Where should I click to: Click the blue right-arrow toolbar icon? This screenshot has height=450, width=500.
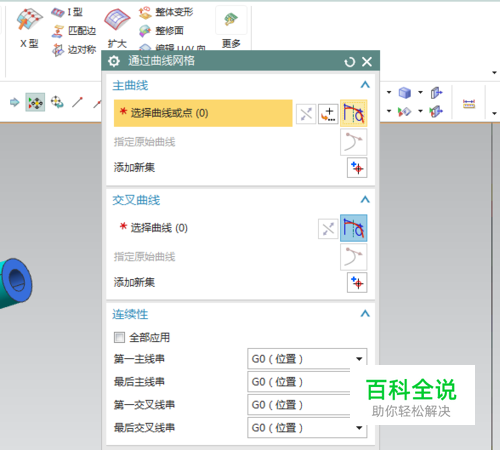pos(14,102)
